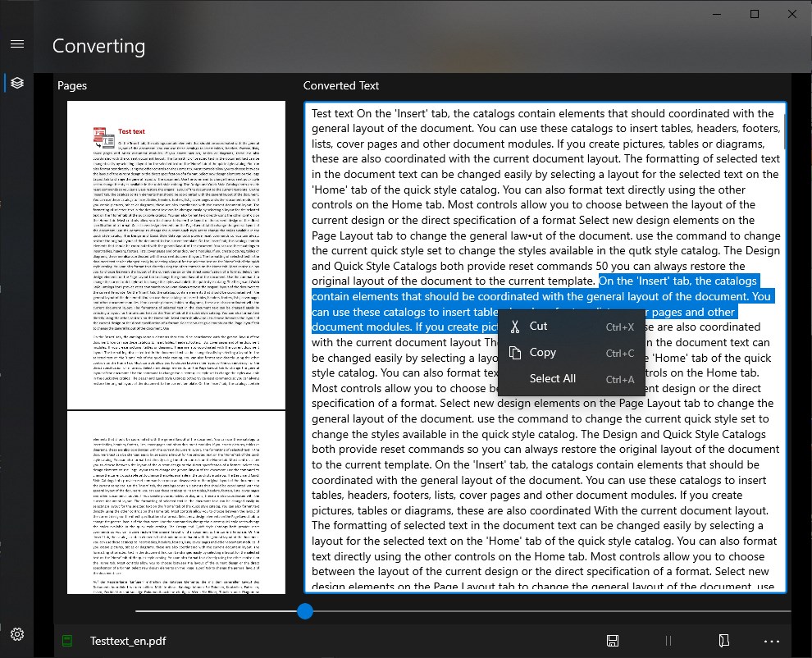Save the converted text with disk icon
The image size is (812, 658).
tap(612, 641)
